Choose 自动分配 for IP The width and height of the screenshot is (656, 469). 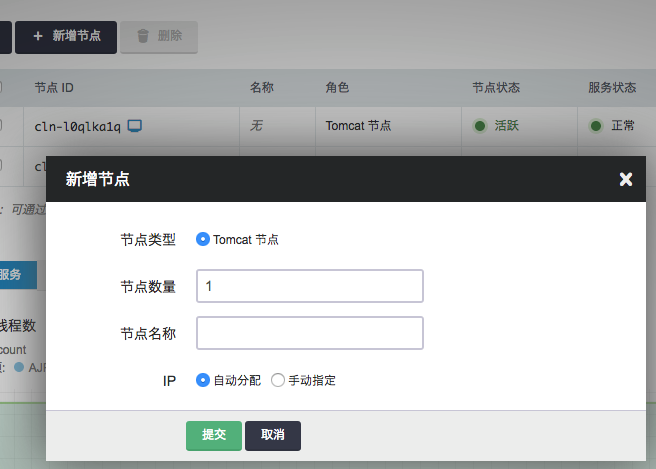(x=203, y=380)
